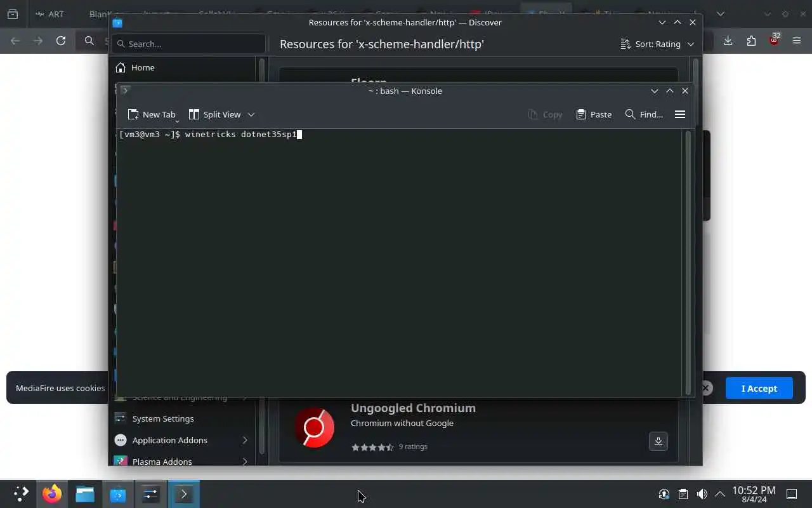The height and width of the screenshot is (508, 812).
Task: Click the Show Desktop button in the panel
Action: (x=792, y=494)
